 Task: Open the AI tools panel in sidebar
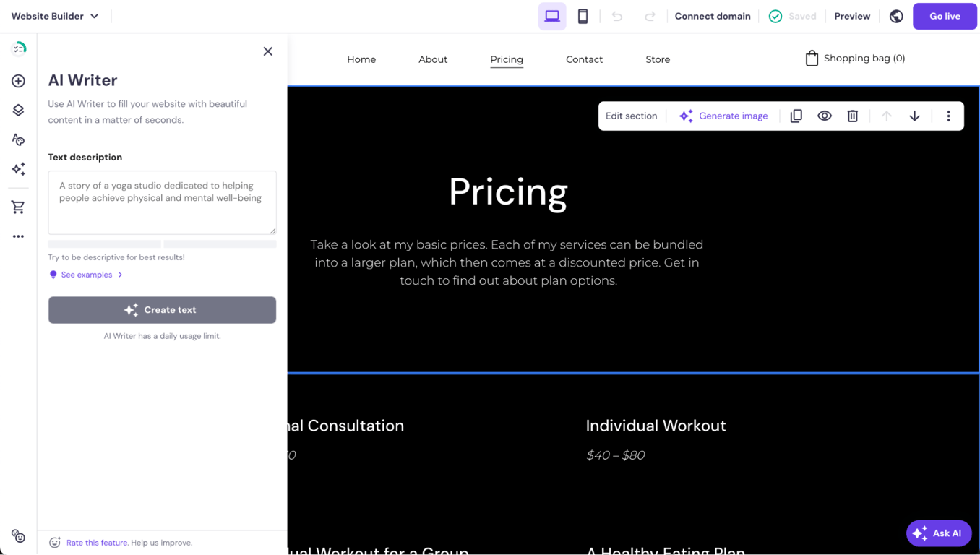(x=17, y=169)
